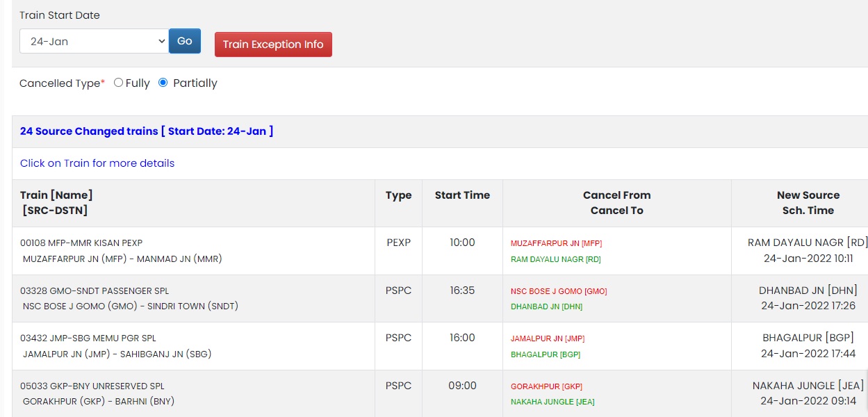Open Train Exception Info
The height and width of the screenshot is (417, 868).
[x=273, y=44]
